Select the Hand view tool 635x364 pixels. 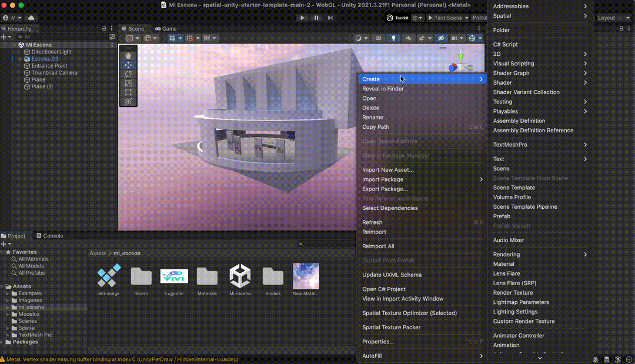point(128,55)
